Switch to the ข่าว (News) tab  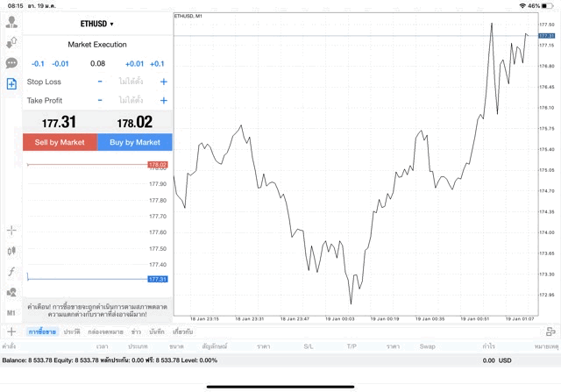pos(136,332)
